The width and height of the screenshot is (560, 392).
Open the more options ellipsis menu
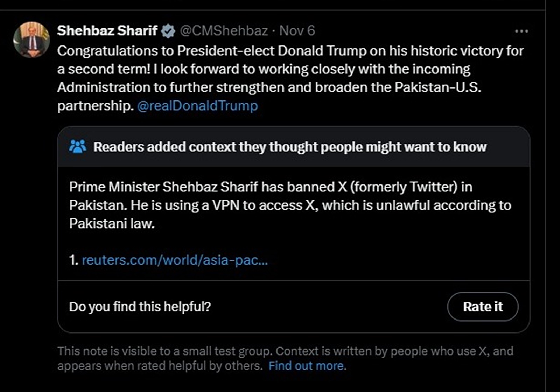(521, 31)
